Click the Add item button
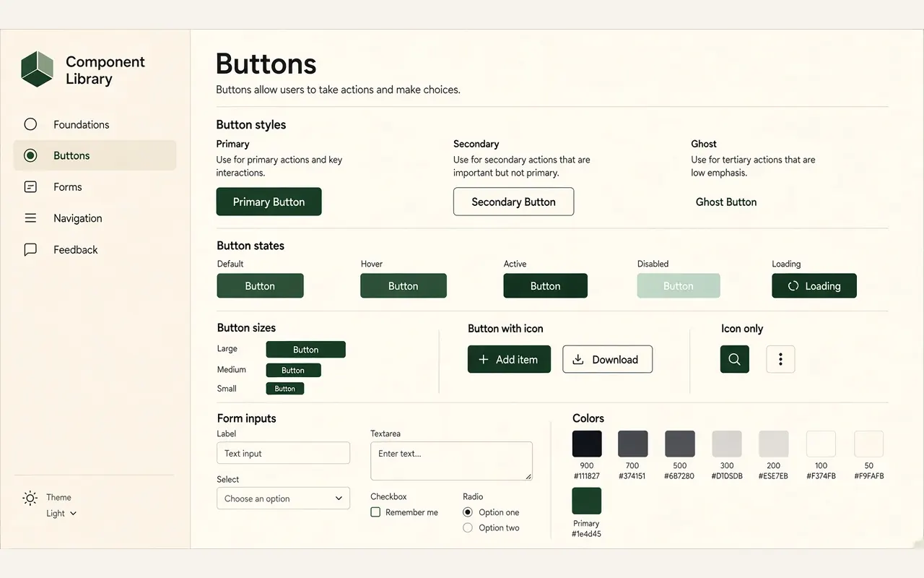This screenshot has height=578, width=924. 509,359
